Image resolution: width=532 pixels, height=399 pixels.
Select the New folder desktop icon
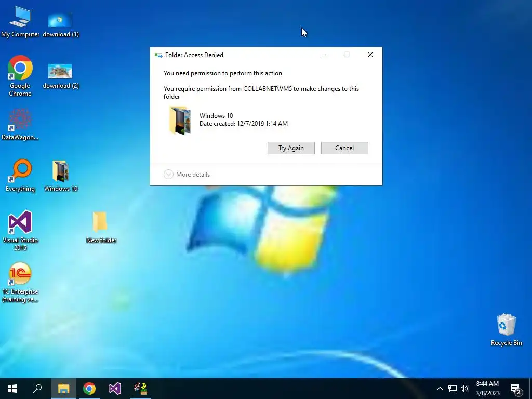pyautogui.click(x=101, y=228)
